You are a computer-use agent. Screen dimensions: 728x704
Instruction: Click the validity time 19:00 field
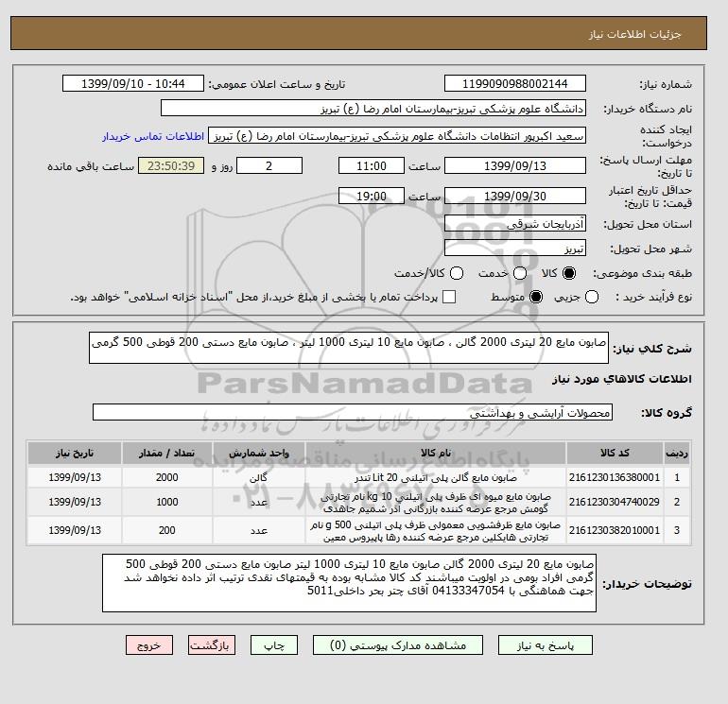[x=372, y=196]
